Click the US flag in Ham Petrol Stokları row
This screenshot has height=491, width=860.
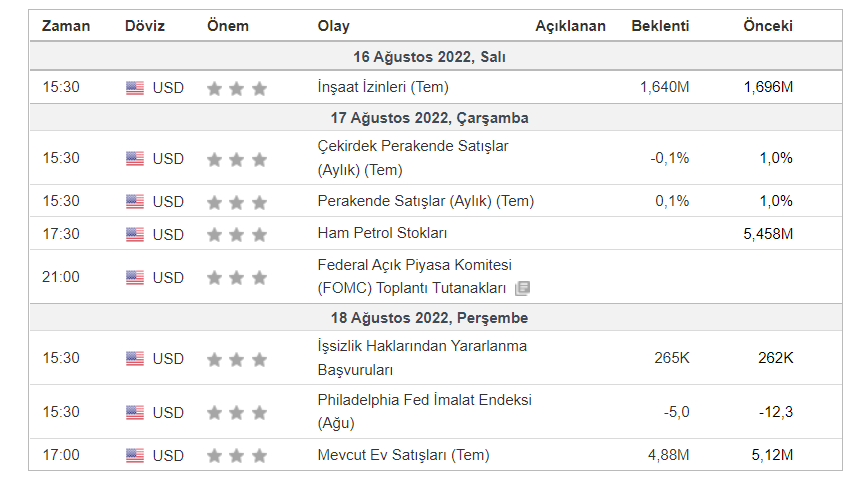tap(135, 234)
